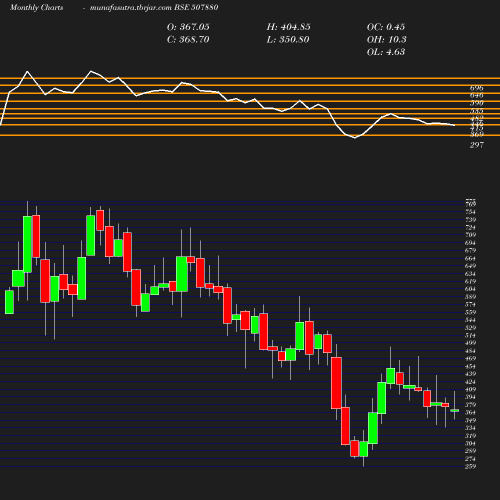Click the '297' label in upper chart
Viewport: 500px width, 500px height.
pos(477,145)
